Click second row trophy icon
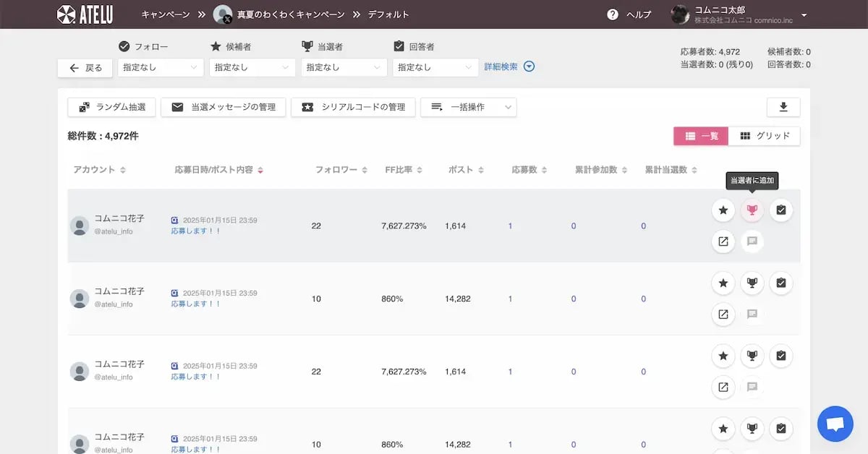The width and height of the screenshot is (868, 454). [x=752, y=283]
